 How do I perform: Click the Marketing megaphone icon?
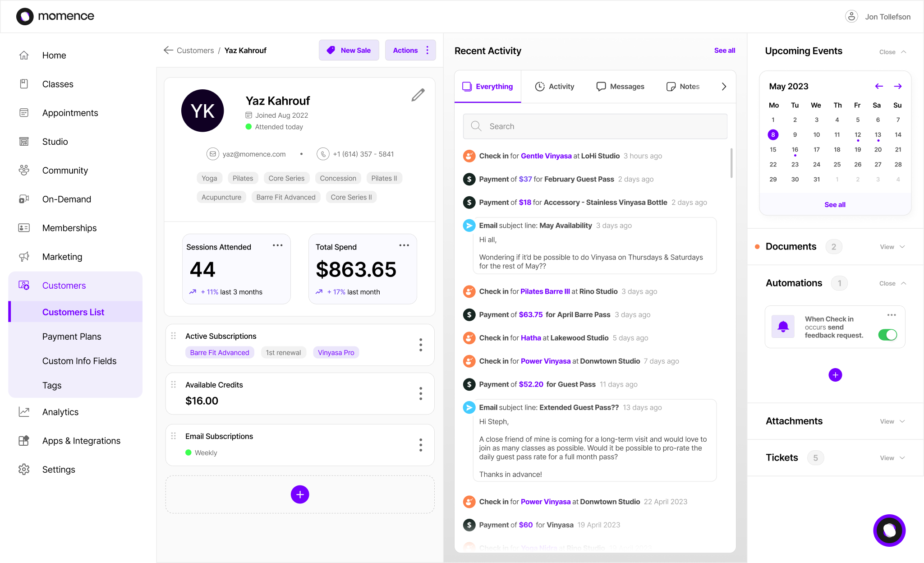click(x=24, y=257)
